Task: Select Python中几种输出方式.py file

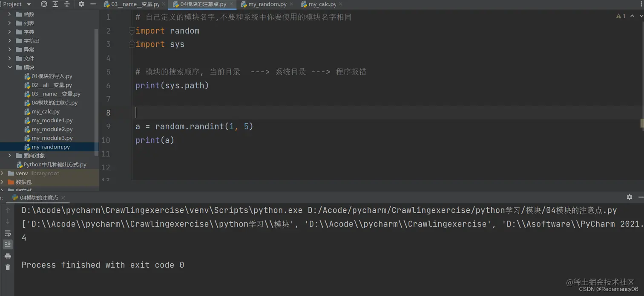Action: coord(55,165)
